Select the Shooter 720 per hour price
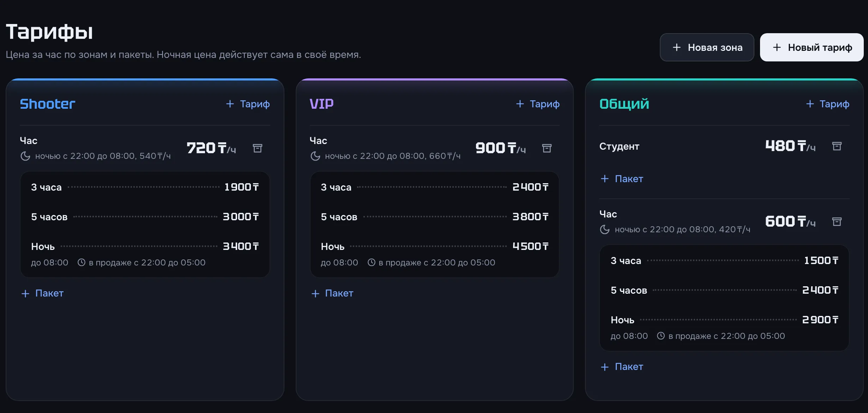 211,148
